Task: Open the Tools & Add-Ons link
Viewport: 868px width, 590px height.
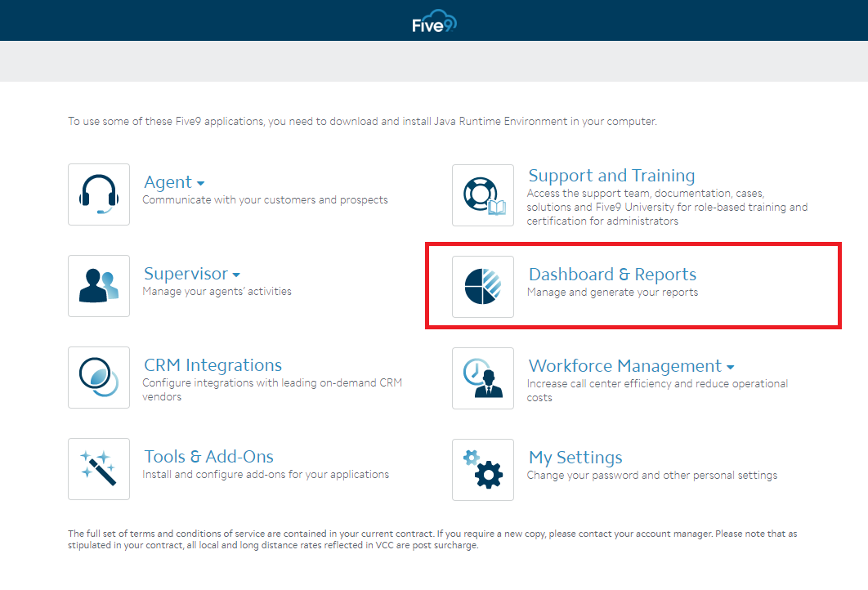Action: 208,457
